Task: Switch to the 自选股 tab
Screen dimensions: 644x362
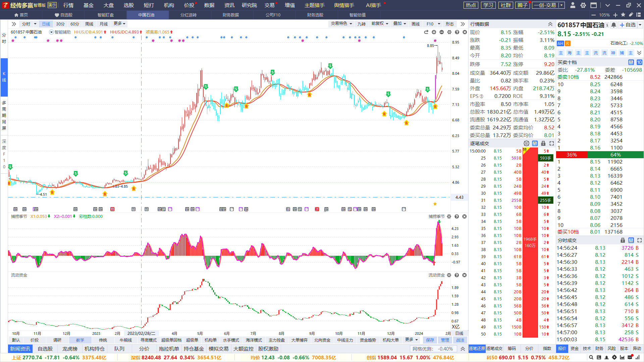Action: [x=63, y=15]
